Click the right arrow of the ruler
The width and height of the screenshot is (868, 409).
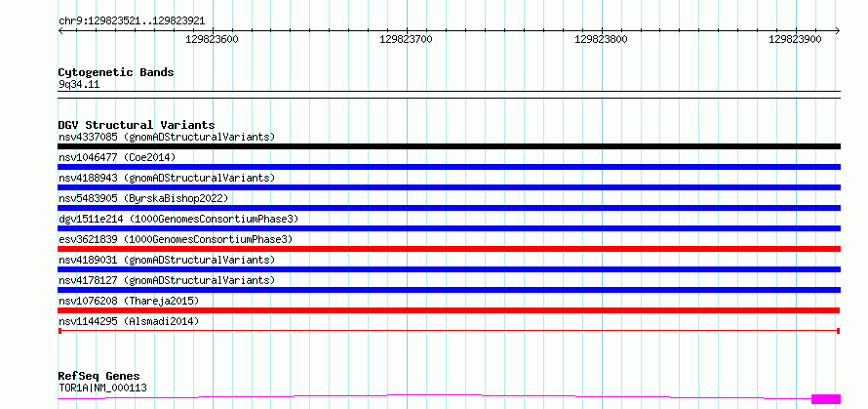838,30
